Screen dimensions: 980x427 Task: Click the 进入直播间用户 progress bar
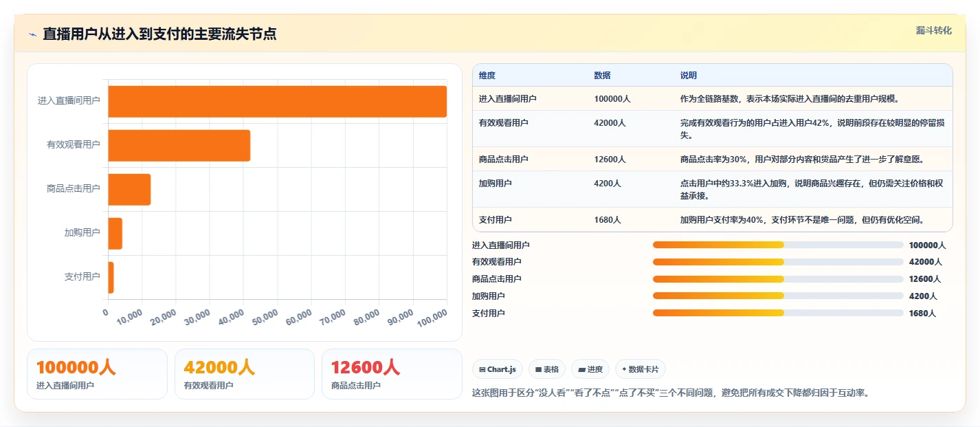coord(778,245)
